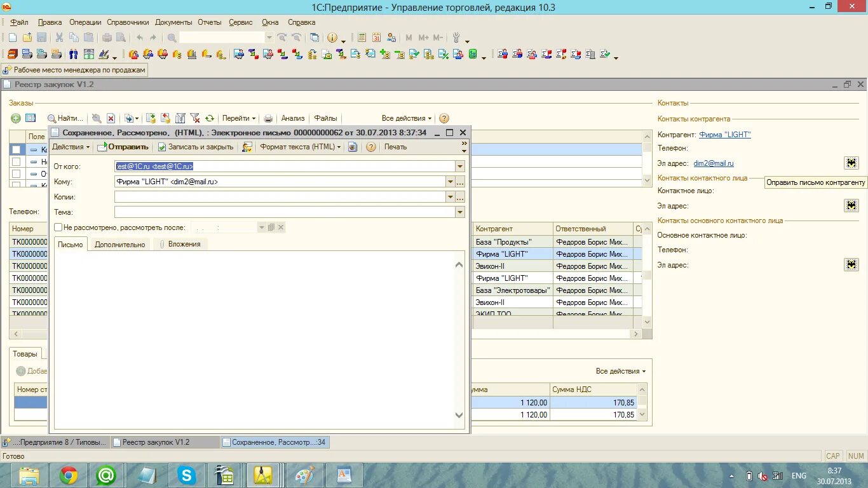The height and width of the screenshot is (488, 868).
Task: Click the paperclip icon on Вложения tab
Action: coord(162,244)
